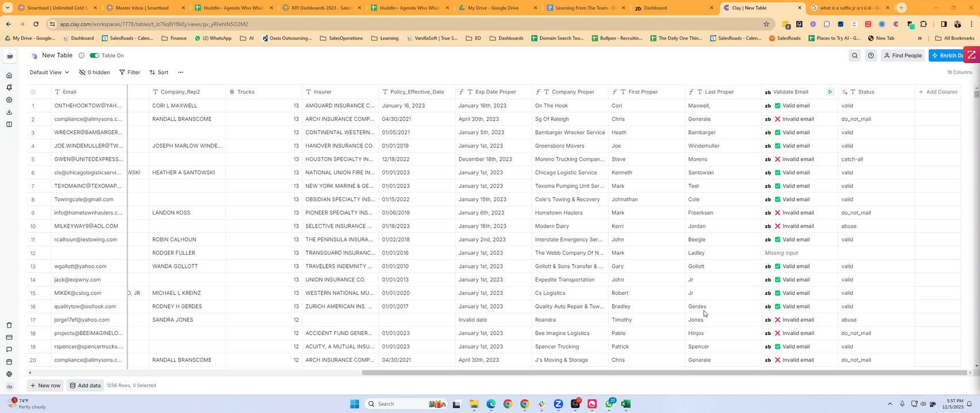Check the select-all rows checkbox in header

(x=33, y=92)
